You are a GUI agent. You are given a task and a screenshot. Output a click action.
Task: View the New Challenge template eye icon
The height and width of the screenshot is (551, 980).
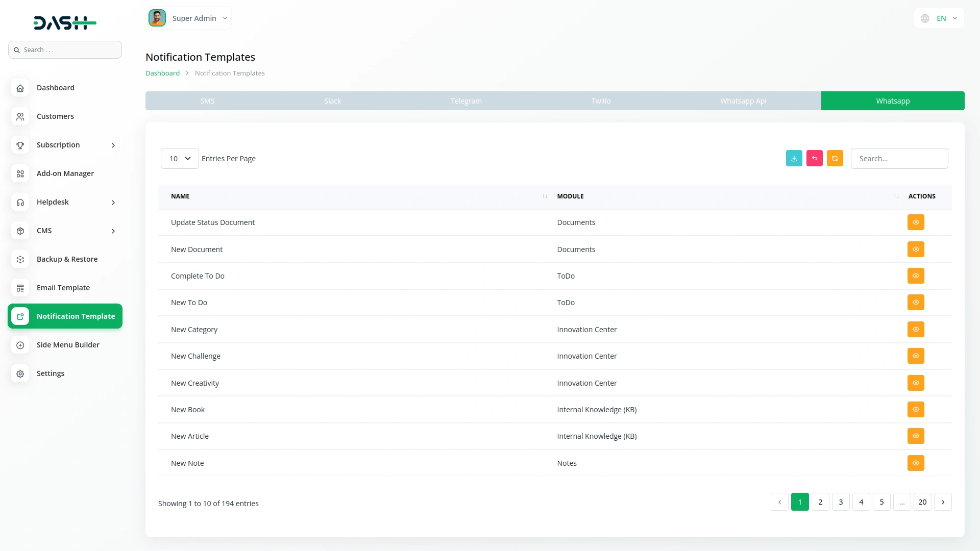point(916,356)
